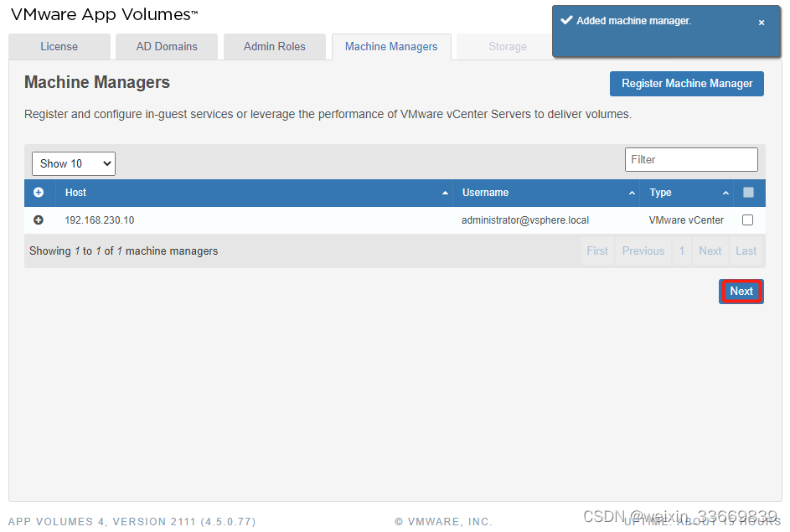Image resolution: width=790 pixels, height=532 pixels.
Task: Click the First pagination link
Action: [x=597, y=251]
